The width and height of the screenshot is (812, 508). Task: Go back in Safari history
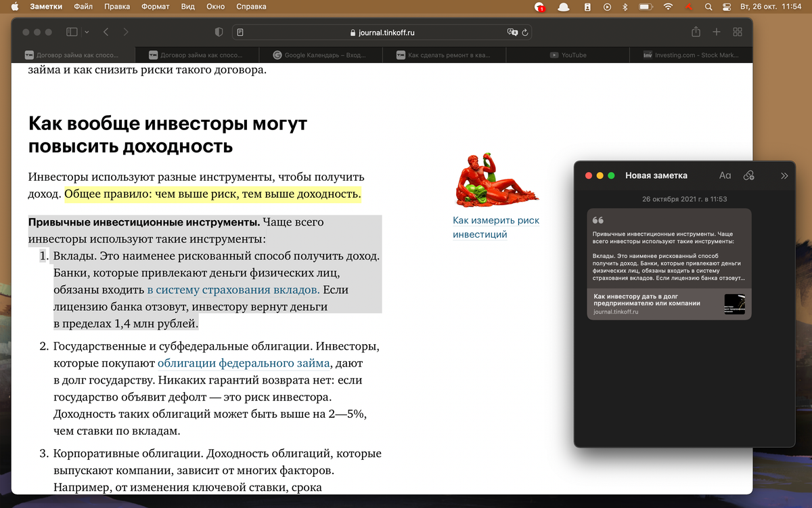pos(106,32)
